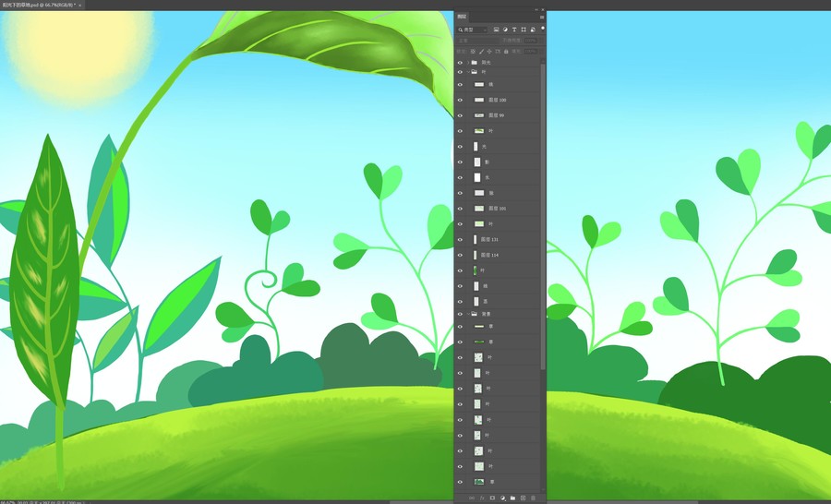Click Lock image pixels brush icon
The height and width of the screenshot is (504, 831).
pos(481,52)
